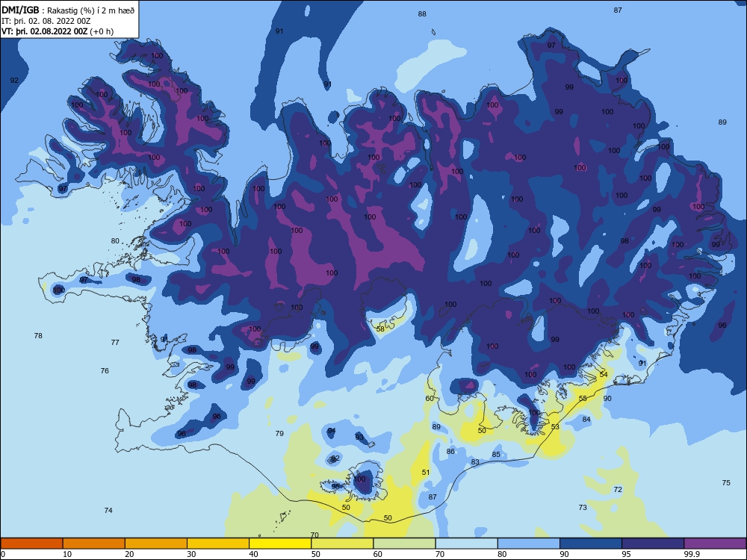
Task: Click the map value '86' near the south coast
Action: click(x=450, y=452)
